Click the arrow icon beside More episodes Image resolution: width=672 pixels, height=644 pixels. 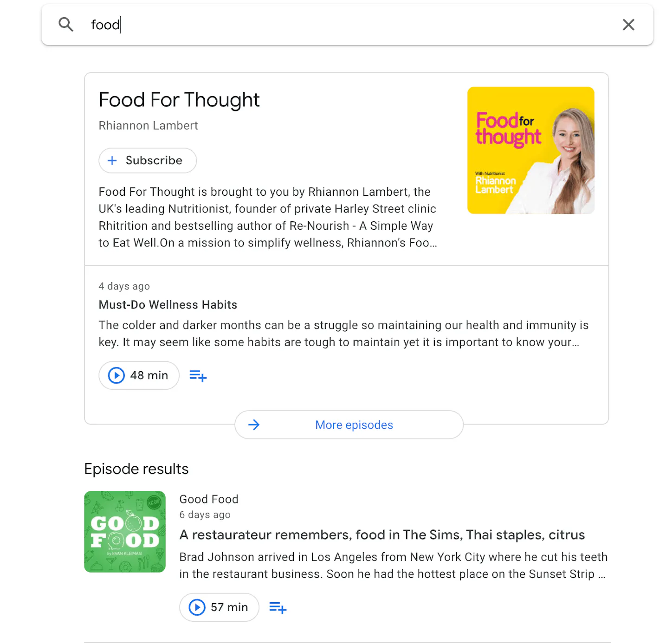click(254, 425)
